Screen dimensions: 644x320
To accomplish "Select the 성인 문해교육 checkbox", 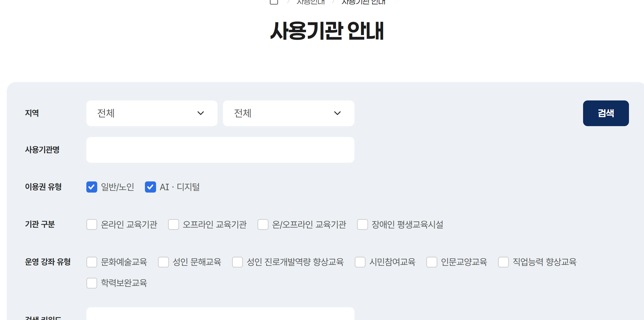I will click(x=163, y=262).
